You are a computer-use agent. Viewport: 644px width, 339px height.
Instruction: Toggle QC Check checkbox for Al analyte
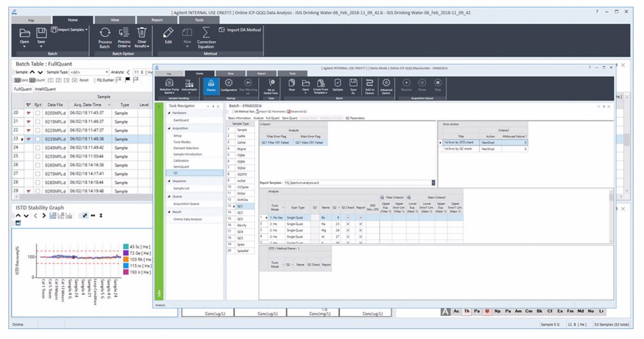(x=348, y=237)
